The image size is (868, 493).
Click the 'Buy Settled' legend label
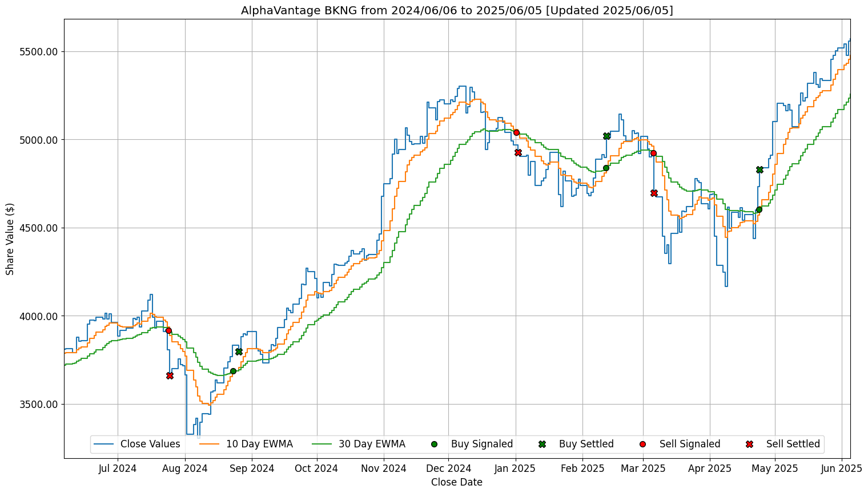(x=586, y=444)
